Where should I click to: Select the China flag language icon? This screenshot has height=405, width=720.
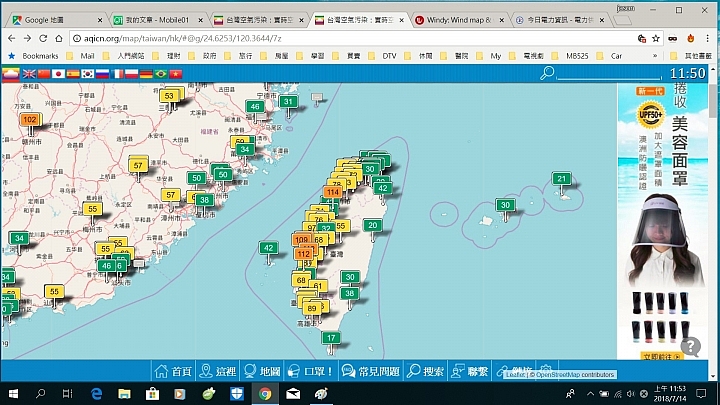44,74
